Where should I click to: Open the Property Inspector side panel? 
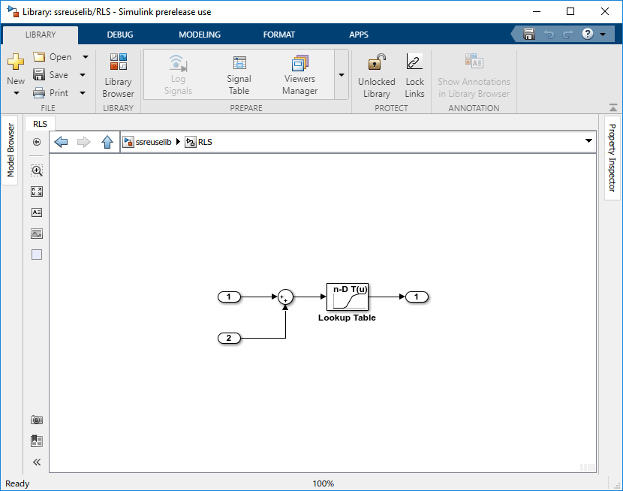click(x=612, y=158)
